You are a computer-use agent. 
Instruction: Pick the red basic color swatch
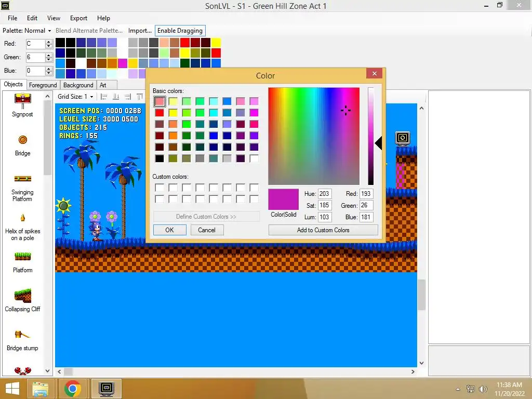tap(159, 113)
